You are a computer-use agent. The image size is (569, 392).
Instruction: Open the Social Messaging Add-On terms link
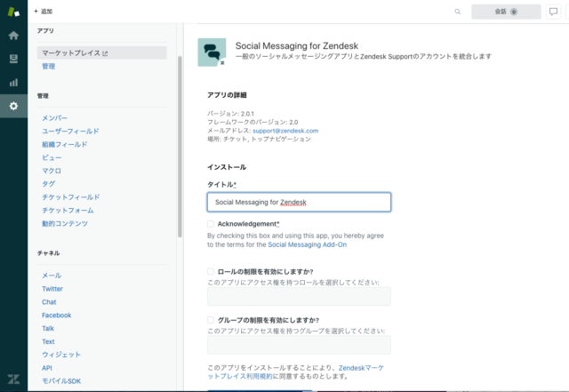point(308,244)
